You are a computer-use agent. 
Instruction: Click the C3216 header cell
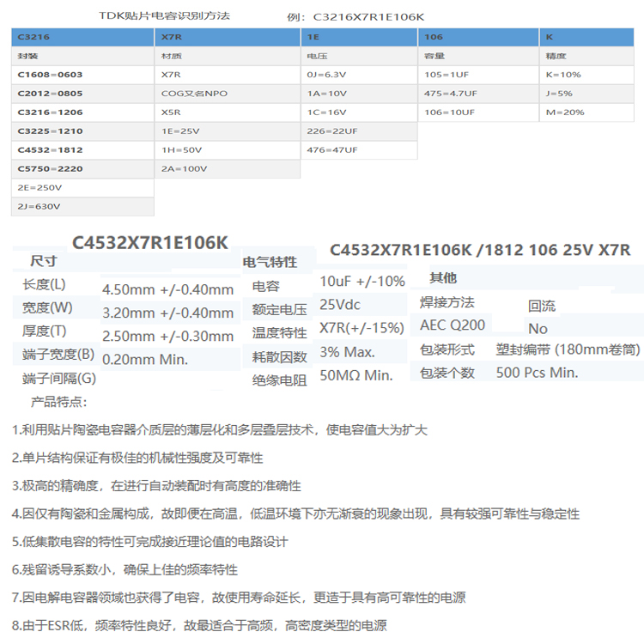(x=82, y=37)
